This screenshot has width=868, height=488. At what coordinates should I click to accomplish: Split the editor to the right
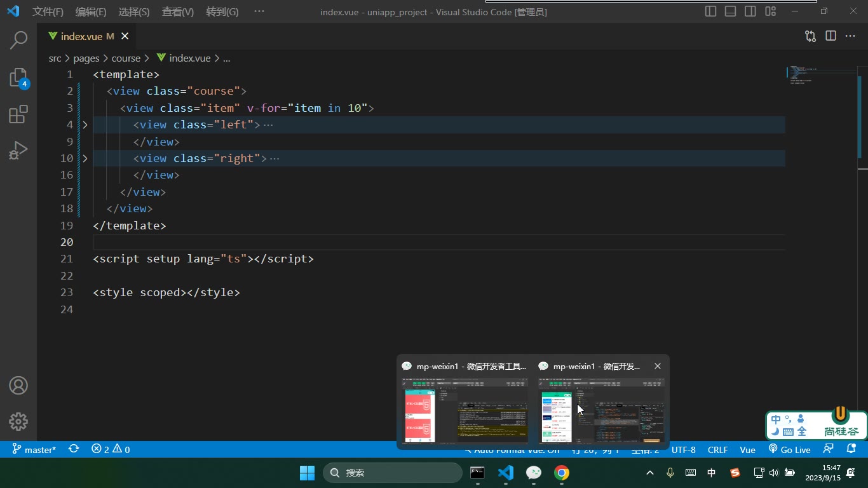[x=831, y=36]
